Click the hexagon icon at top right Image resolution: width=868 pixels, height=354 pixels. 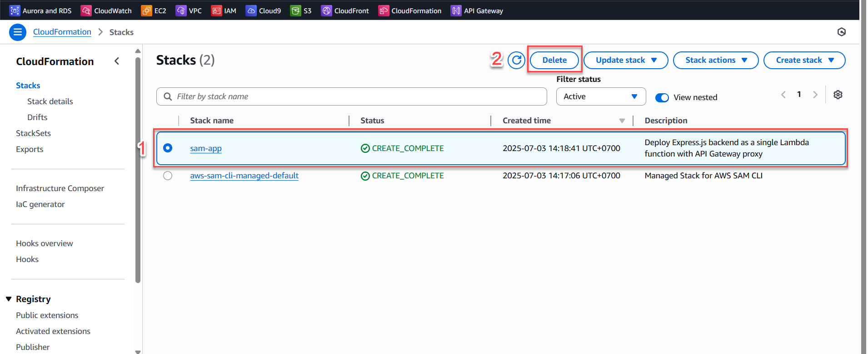coord(842,32)
